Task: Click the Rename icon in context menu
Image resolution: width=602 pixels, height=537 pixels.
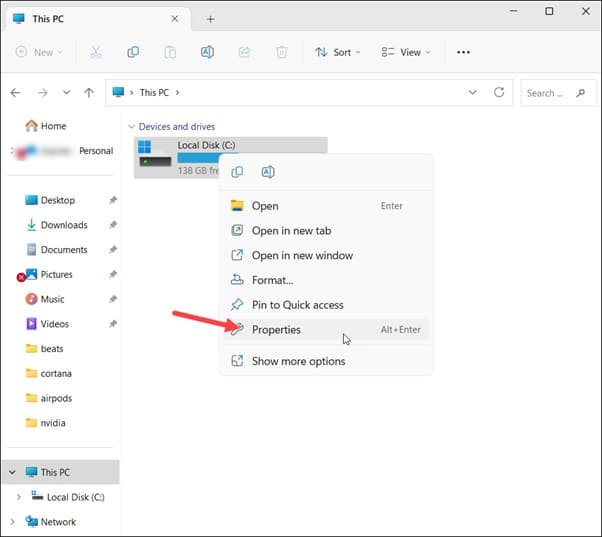Action: (268, 172)
